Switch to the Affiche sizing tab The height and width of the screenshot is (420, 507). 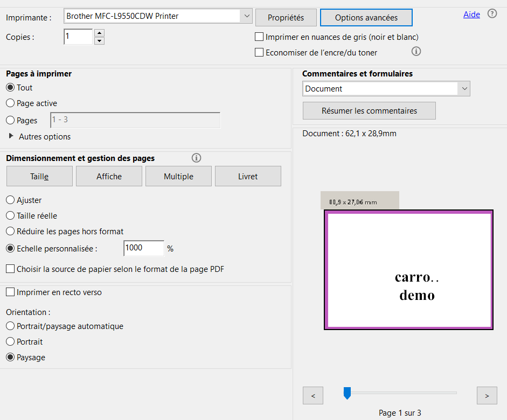click(109, 177)
